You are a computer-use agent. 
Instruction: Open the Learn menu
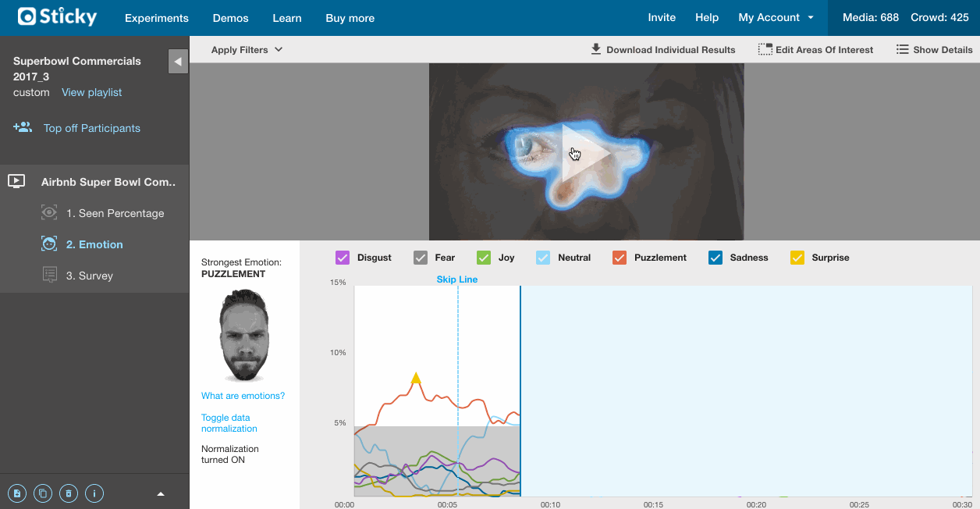[287, 18]
